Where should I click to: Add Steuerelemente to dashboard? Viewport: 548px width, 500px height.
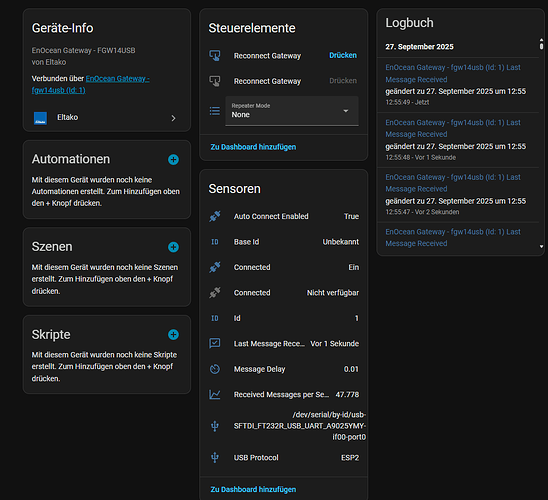pyautogui.click(x=253, y=147)
